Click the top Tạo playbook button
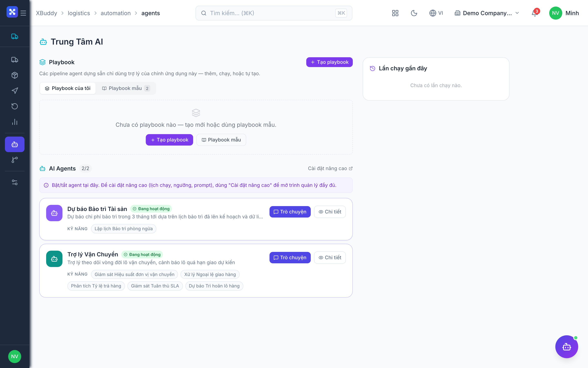The image size is (588, 368). [329, 62]
